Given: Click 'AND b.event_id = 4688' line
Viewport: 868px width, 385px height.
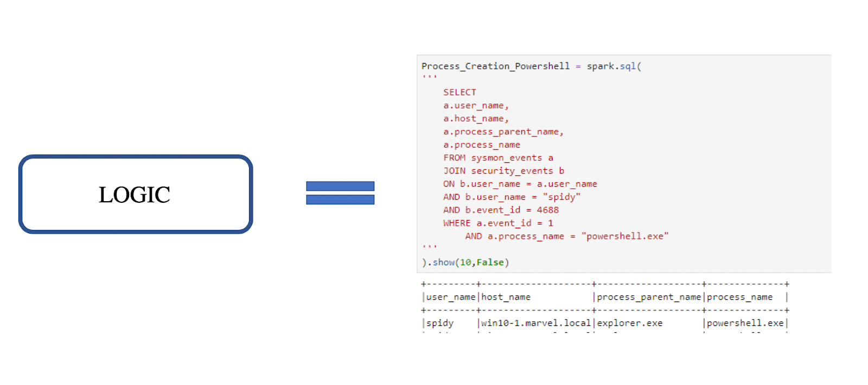Looking at the screenshot, I should pos(501,210).
